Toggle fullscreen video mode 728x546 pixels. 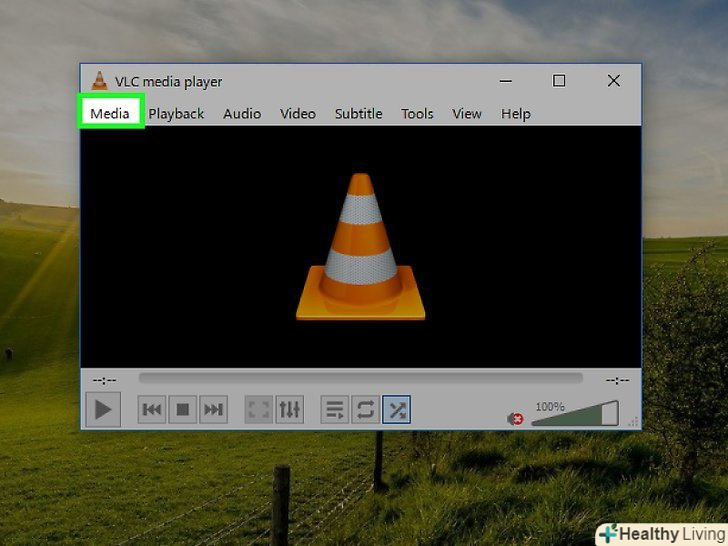coord(259,410)
